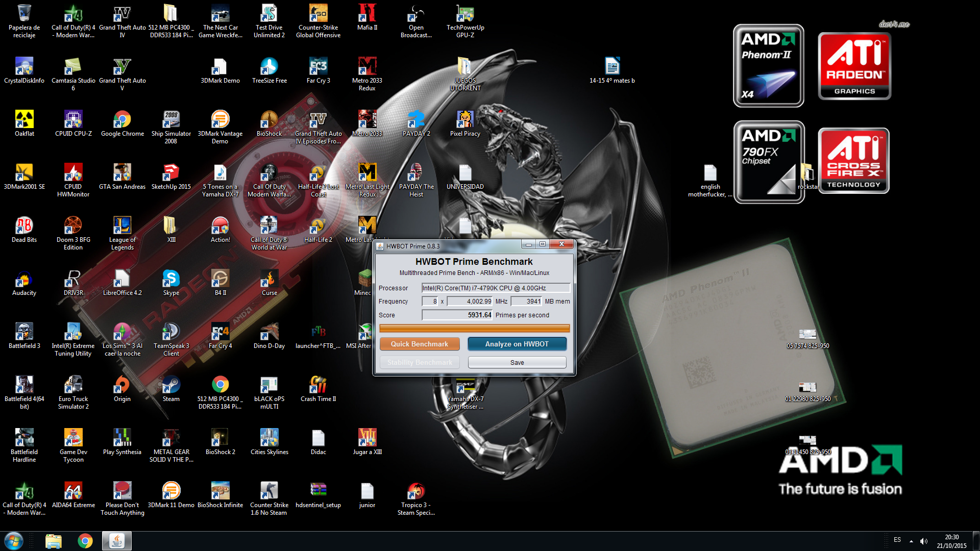Open the Start menu
The image size is (980, 551).
(14, 541)
